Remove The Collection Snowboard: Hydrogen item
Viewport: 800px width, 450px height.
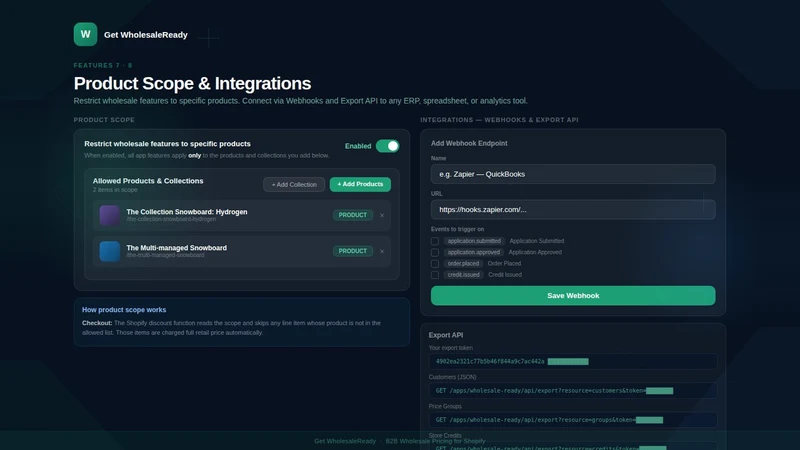click(x=382, y=215)
